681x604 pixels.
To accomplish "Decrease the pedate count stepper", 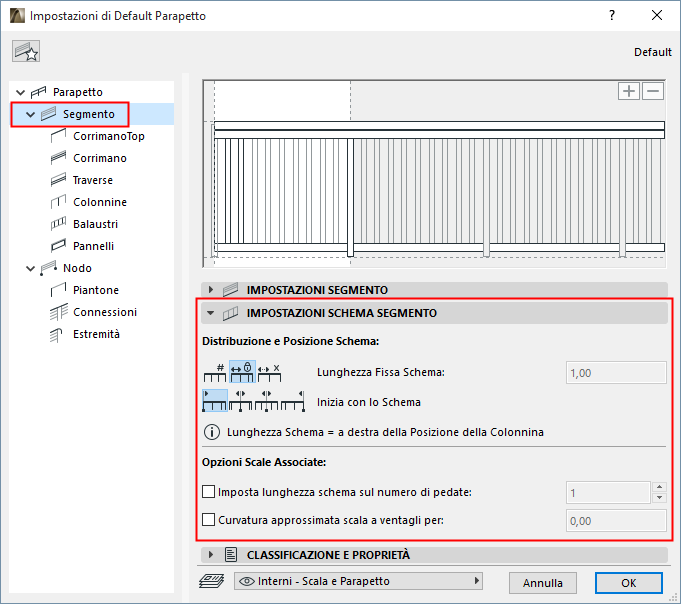I will pyautogui.click(x=659, y=498).
